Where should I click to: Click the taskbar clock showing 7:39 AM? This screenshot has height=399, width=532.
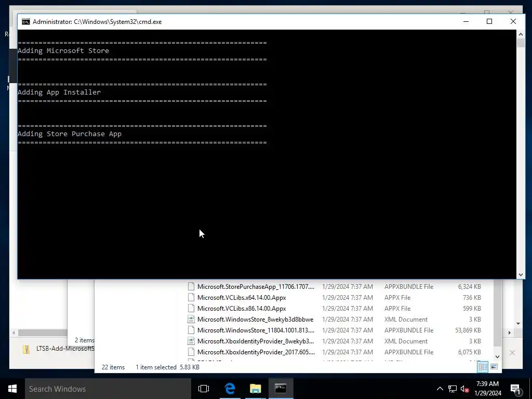click(x=487, y=389)
